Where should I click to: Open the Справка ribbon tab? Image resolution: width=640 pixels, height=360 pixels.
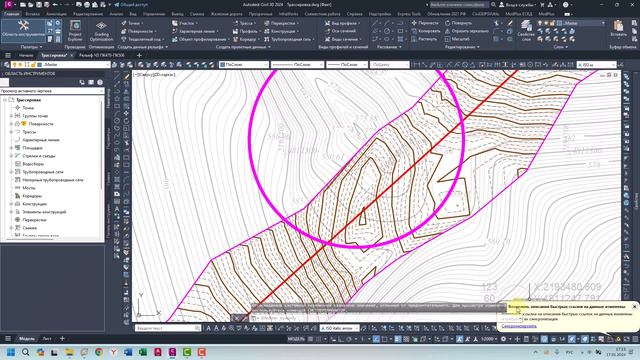point(354,14)
